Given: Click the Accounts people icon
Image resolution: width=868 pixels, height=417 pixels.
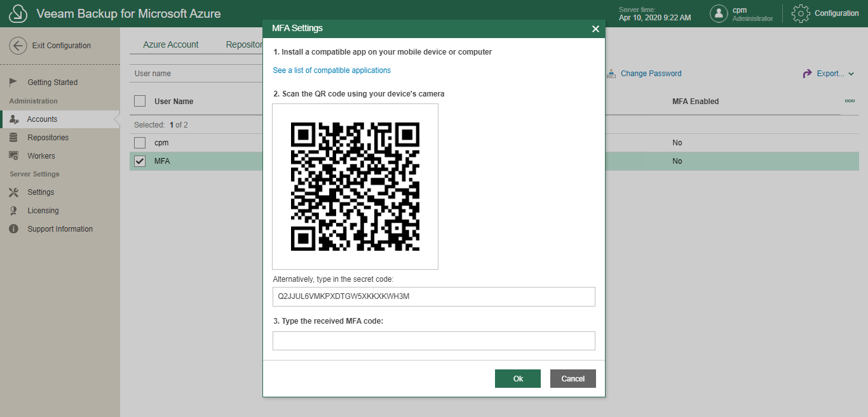Looking at the screenshot, I should coord(14,119).
